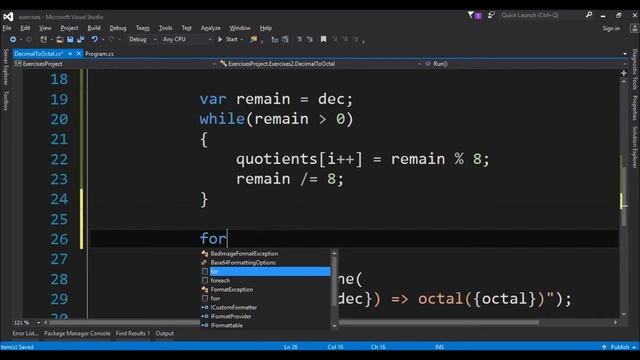
Task: Open the Error List panel tab
Action: [x=25, y=333]
